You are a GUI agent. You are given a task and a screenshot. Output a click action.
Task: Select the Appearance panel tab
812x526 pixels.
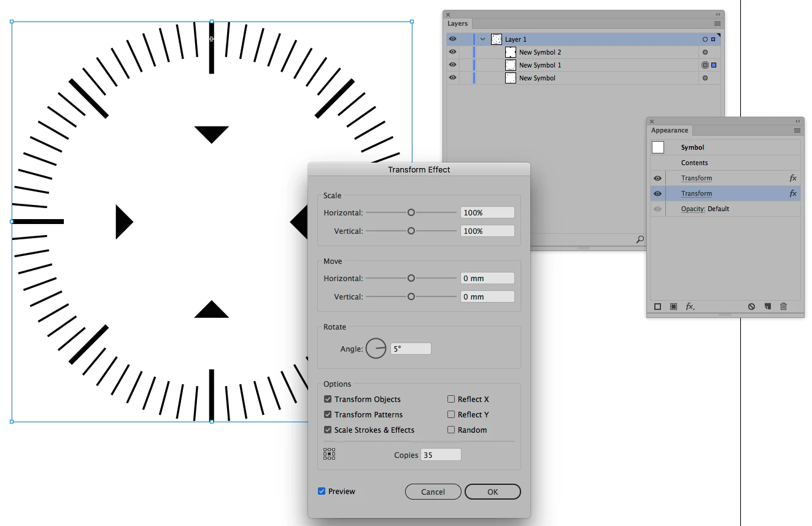(670, 131)
